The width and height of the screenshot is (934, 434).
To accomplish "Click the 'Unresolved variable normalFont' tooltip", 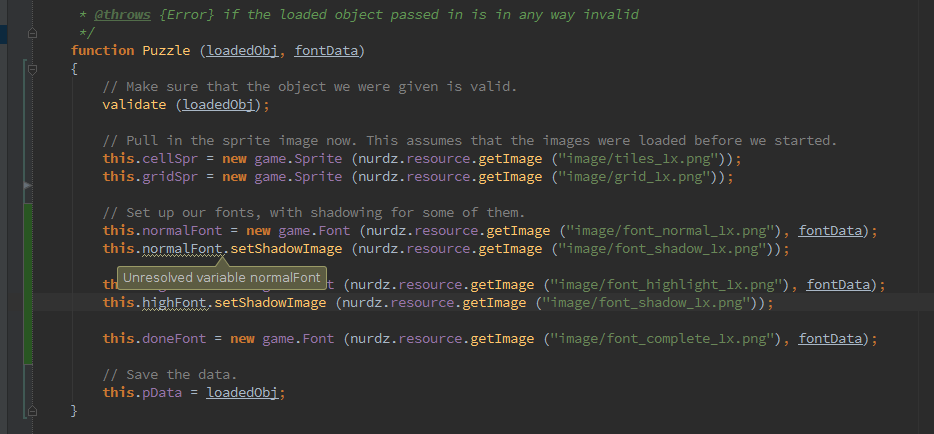I will click(x=222, y=277).
